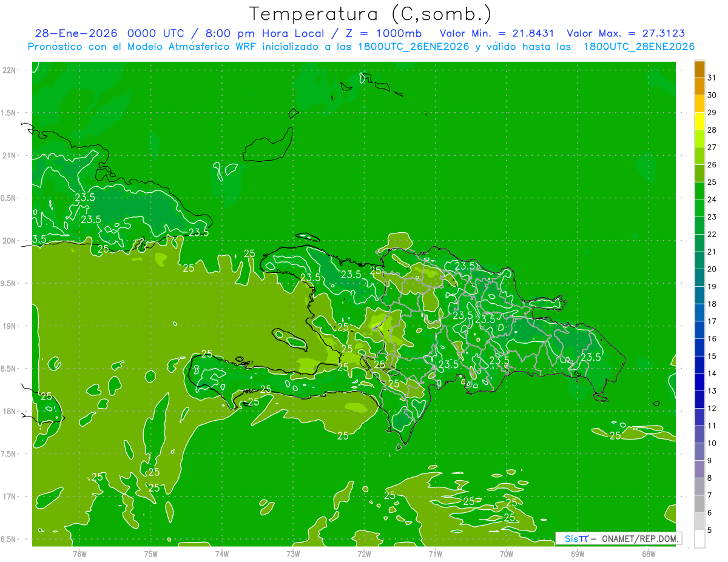Screen dimensions: 728x562
Task: Click the colorbar label "12"
Action: (712, 409)
